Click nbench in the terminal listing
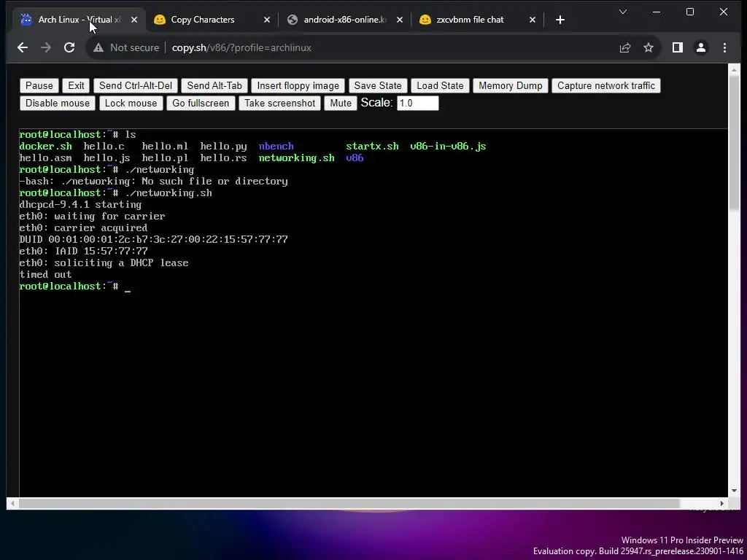Viewport: 747px width, 560px height. [276, 146]
